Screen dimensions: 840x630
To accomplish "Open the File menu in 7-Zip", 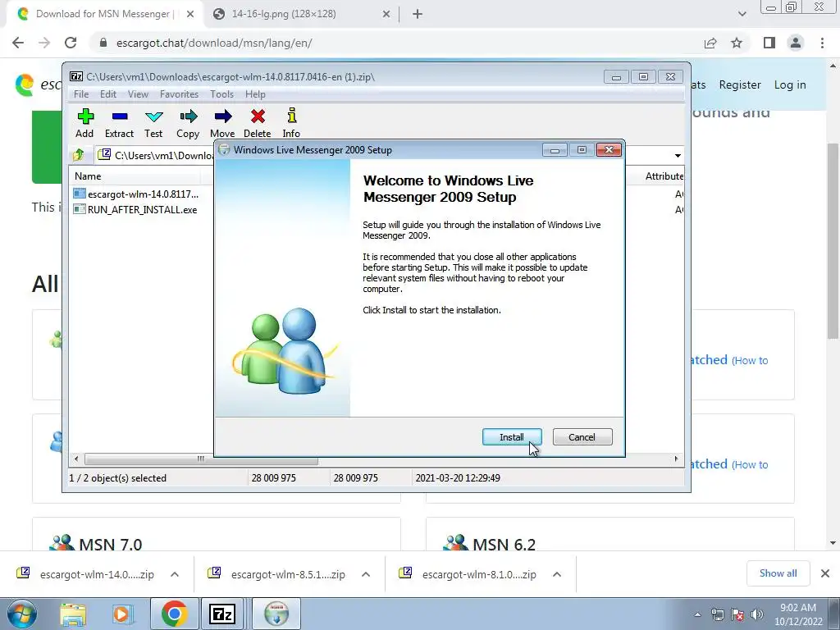I will (x=81, y=94).
